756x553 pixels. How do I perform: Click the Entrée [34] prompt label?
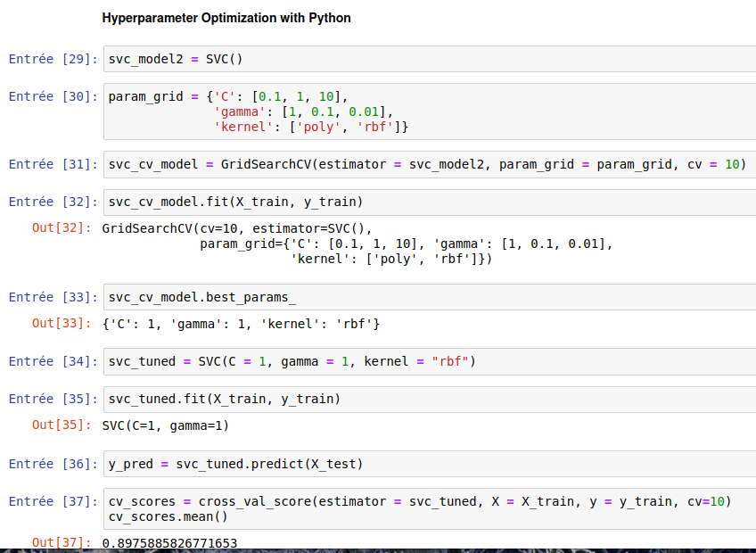coord(53,361)
